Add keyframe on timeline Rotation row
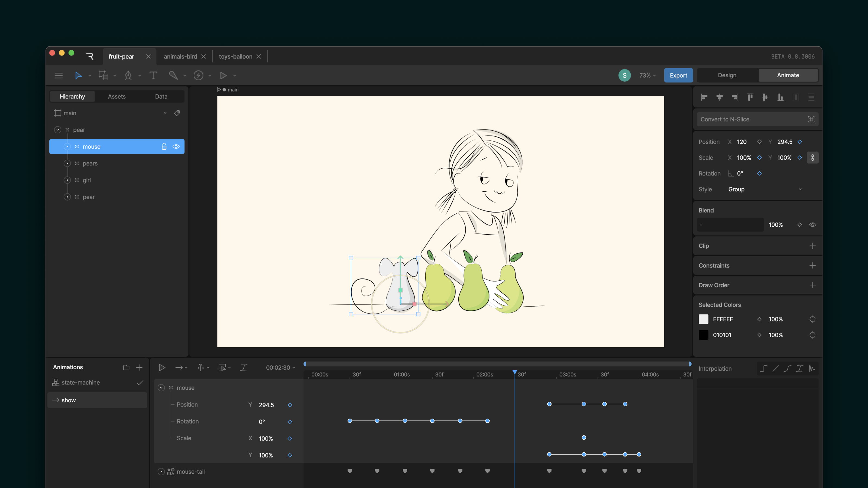The width and height of the screenshot is (868, 488). point(290,422)
